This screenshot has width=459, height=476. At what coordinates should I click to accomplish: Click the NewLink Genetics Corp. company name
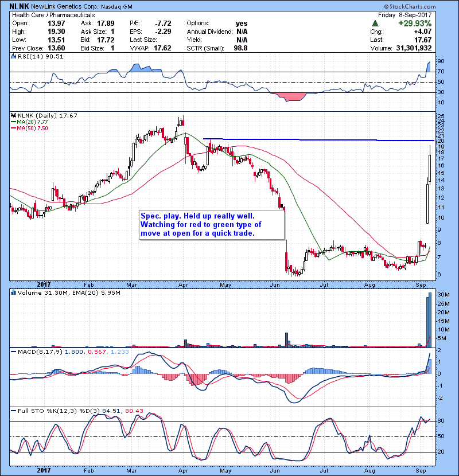[x=65, y=6]
